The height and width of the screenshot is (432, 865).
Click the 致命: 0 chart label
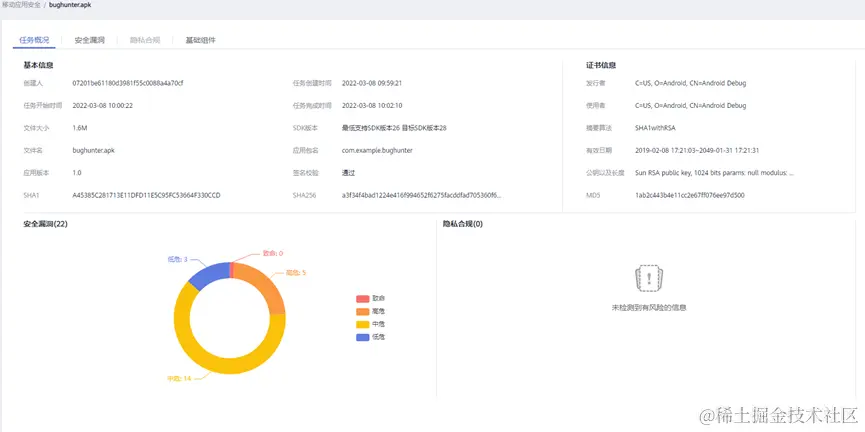pos(273,253)
